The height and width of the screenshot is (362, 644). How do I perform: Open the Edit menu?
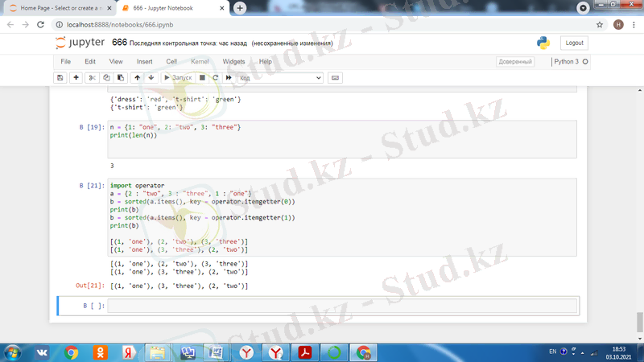[x=90, y=62]
